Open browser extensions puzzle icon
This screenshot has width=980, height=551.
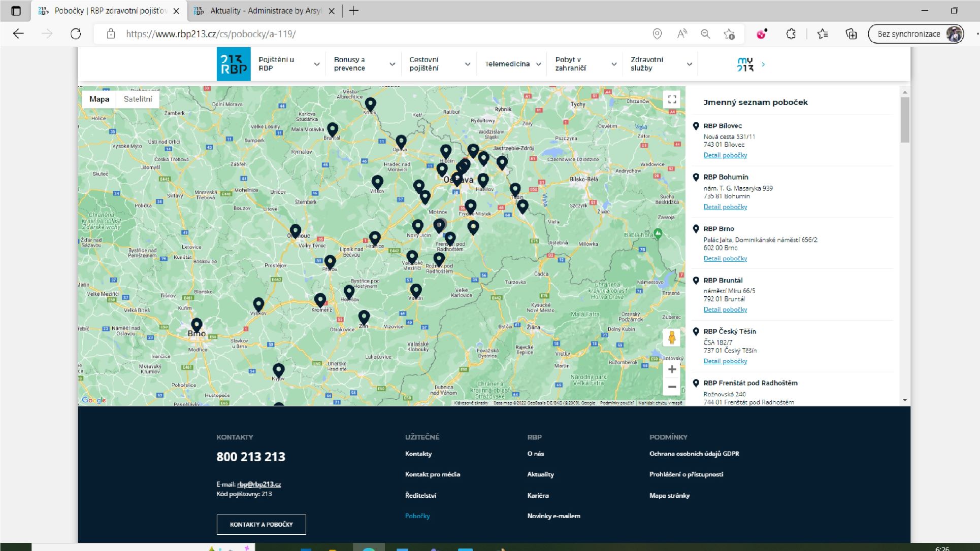coord(791,34)
